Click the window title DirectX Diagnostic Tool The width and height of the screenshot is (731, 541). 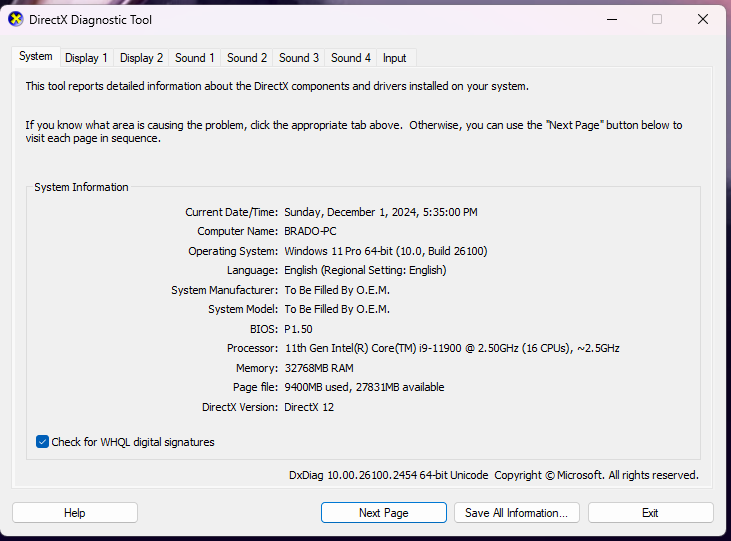(x=90, y=20)
